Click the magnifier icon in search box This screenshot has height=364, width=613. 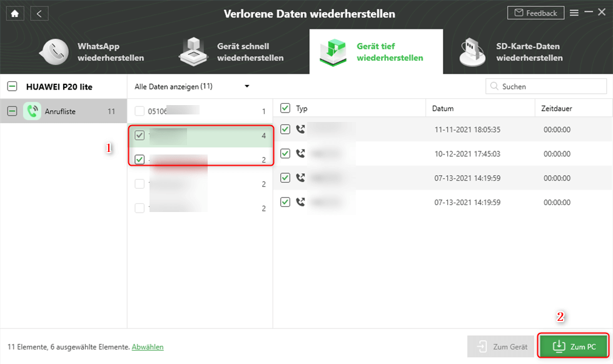click(x=495, y=86)
